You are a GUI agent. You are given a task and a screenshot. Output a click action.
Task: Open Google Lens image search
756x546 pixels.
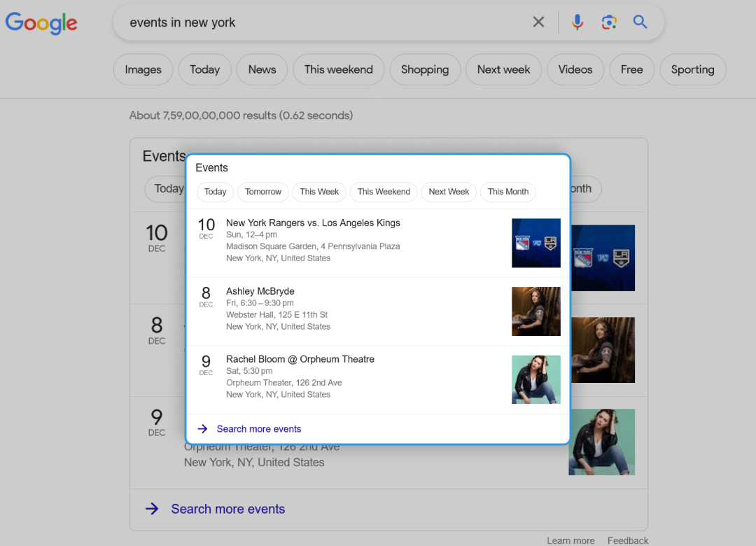coord(609,22)
